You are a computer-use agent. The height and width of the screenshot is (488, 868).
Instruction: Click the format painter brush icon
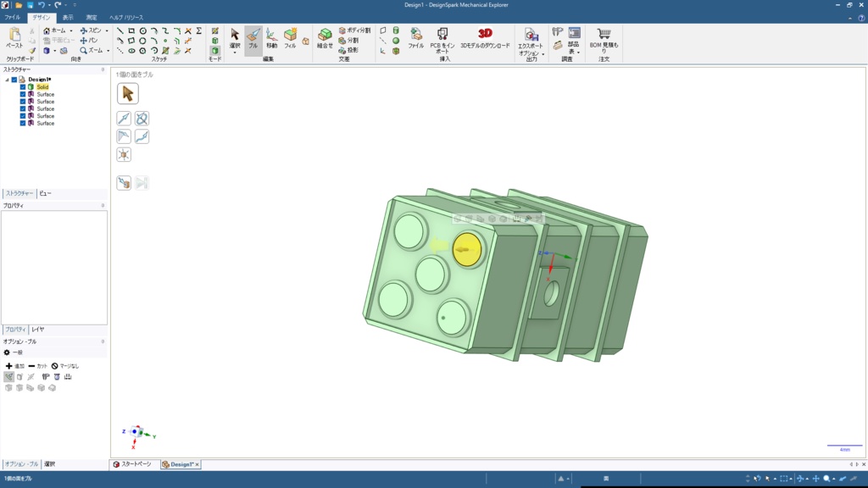tap(32, 51)
